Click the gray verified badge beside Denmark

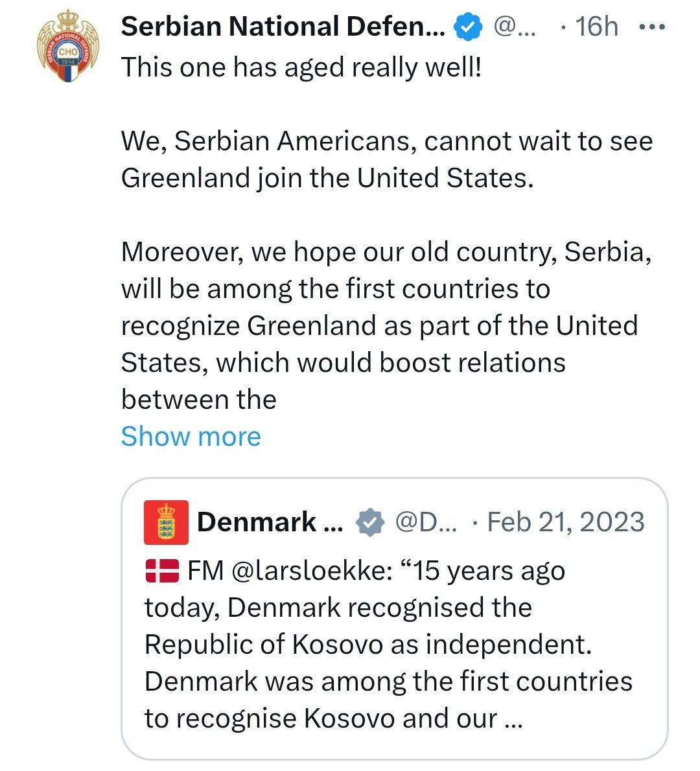click(371, 522)
